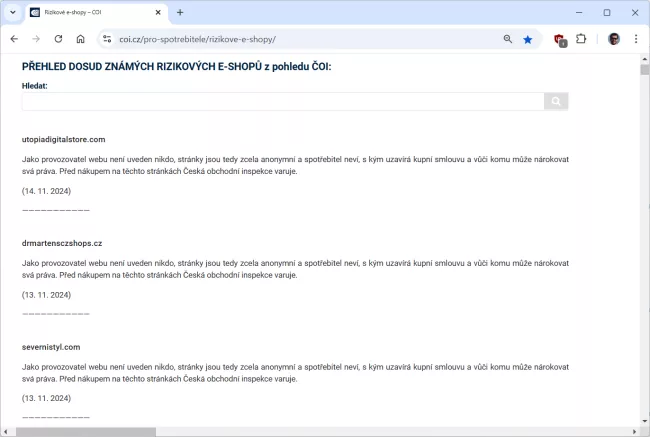Click the browser back arrow
This screenshot has width=650, height=437.
click(x=14, y=39)
